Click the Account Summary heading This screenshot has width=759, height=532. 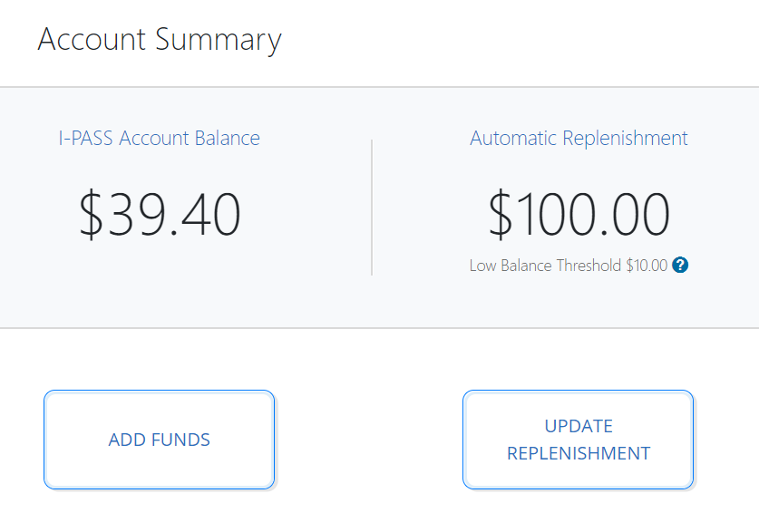pos(160,40)
